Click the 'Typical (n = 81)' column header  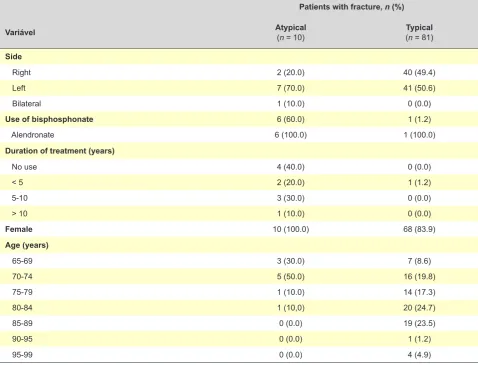pos(419,32)
